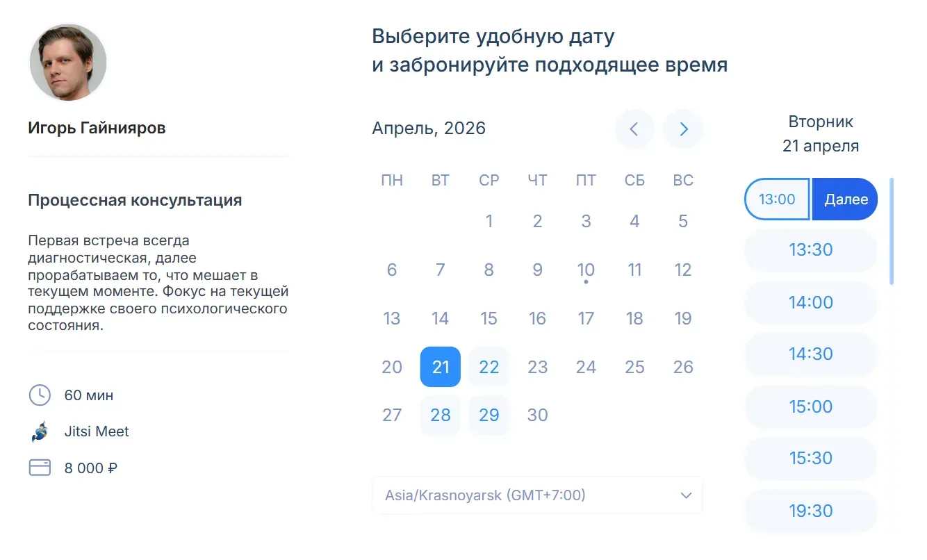The width and height of the screenshot is (927, 560).
Task: Select April 22 on the calendar
Action: click(x=489, y=366)
